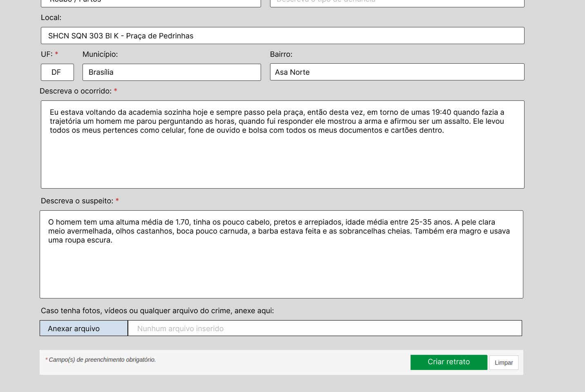
Task: Click the Bairro field with Asa Norte
Action: 397,72
